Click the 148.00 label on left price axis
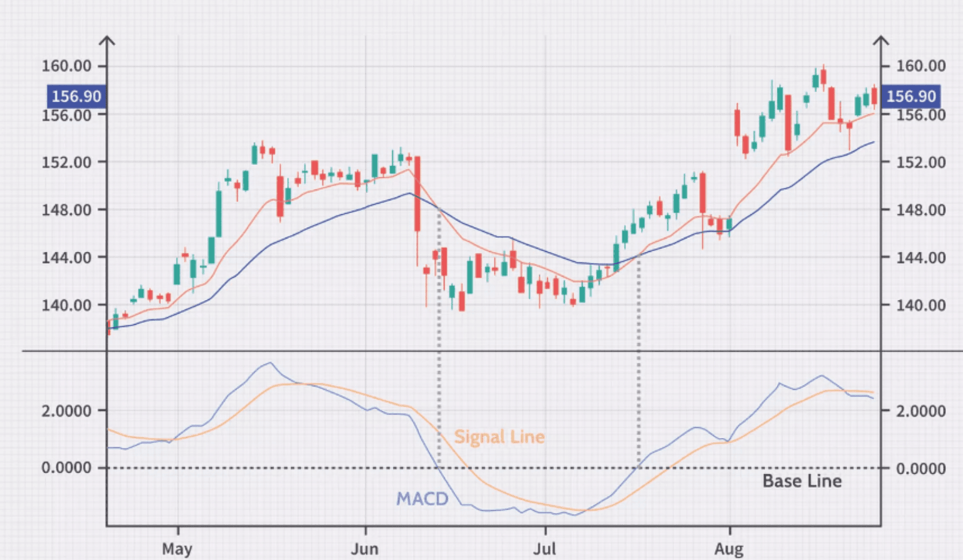This screenshot has height=560, width=963. click(x=66, y=210)
